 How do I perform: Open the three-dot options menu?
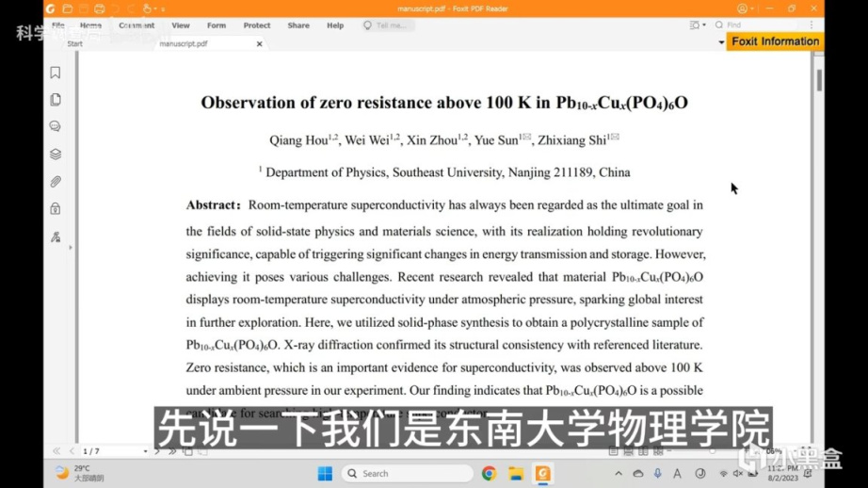[x=812, y=24]
